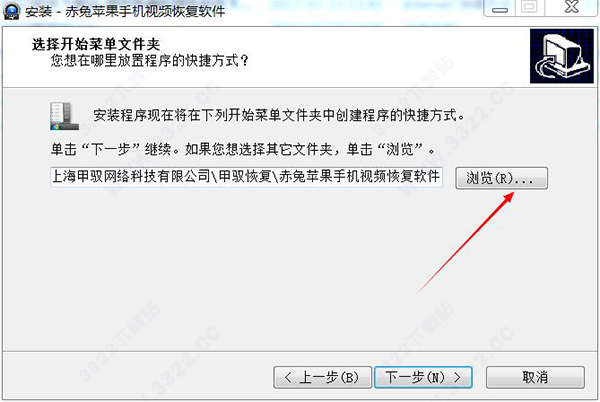600x402 pixels.
Task: Click the empty area below the path field
Action: coord(245,268)
